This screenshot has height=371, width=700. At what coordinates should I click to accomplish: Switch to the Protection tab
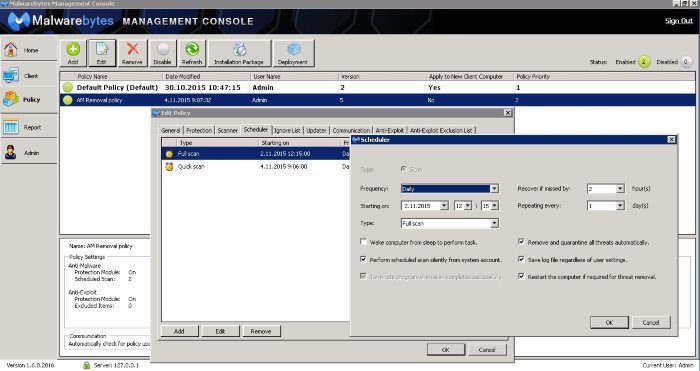coord(199,130)
